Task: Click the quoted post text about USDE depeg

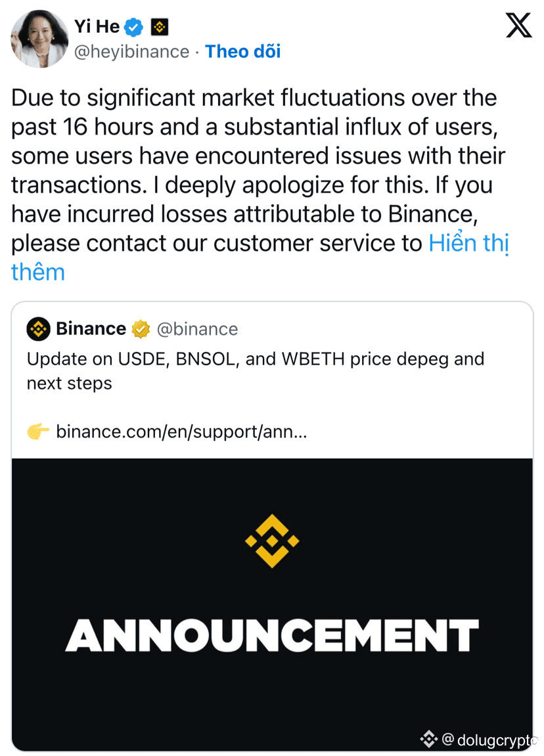Action: (x=255, y=370)
